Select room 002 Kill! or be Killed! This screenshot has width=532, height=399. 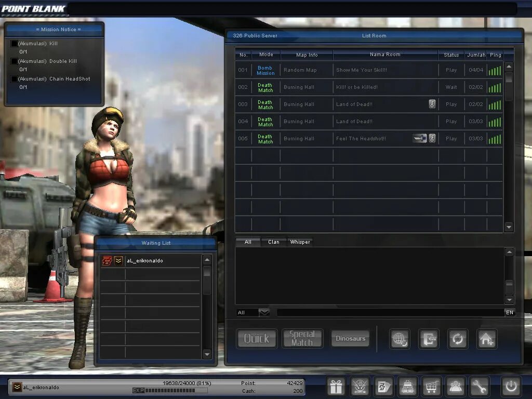[369, 87]
